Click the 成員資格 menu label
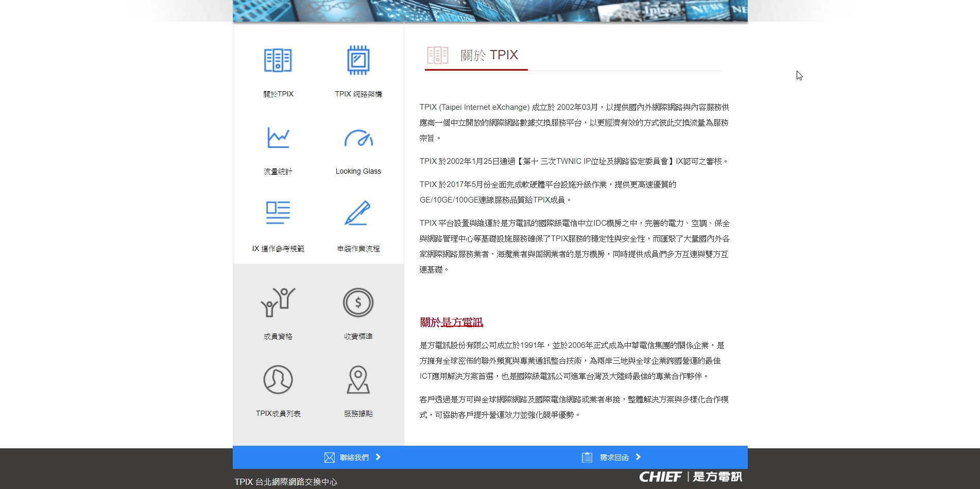 [278, 336]
